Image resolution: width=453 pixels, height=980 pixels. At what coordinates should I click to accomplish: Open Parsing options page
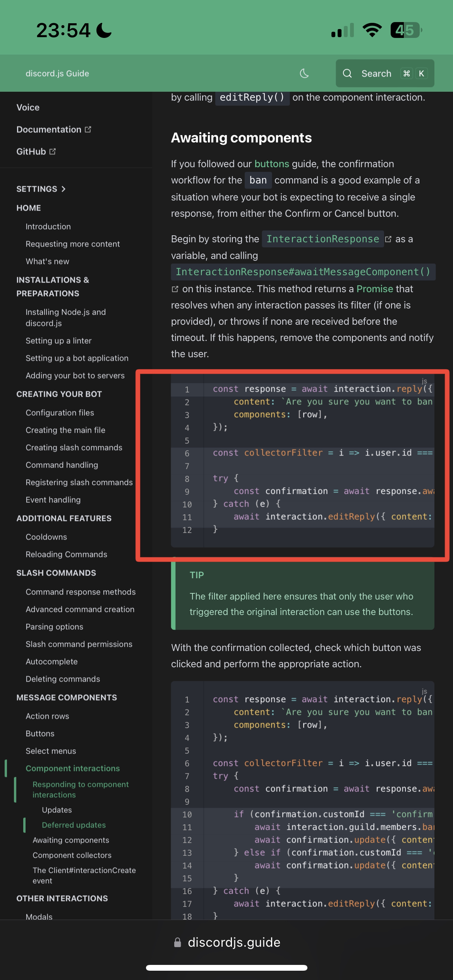tap(54, 627)
